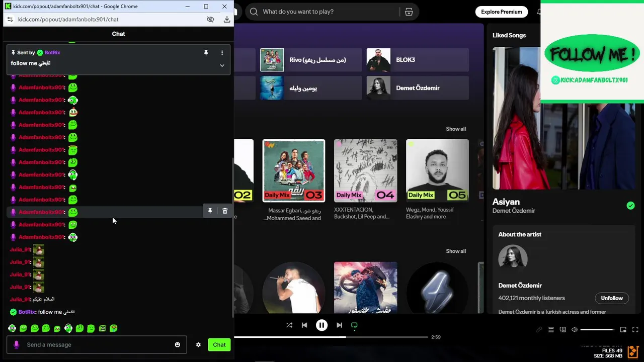Click the BotRix username in the latest chat message
This screenshot has width=644, height=362.
coord(27,312)
